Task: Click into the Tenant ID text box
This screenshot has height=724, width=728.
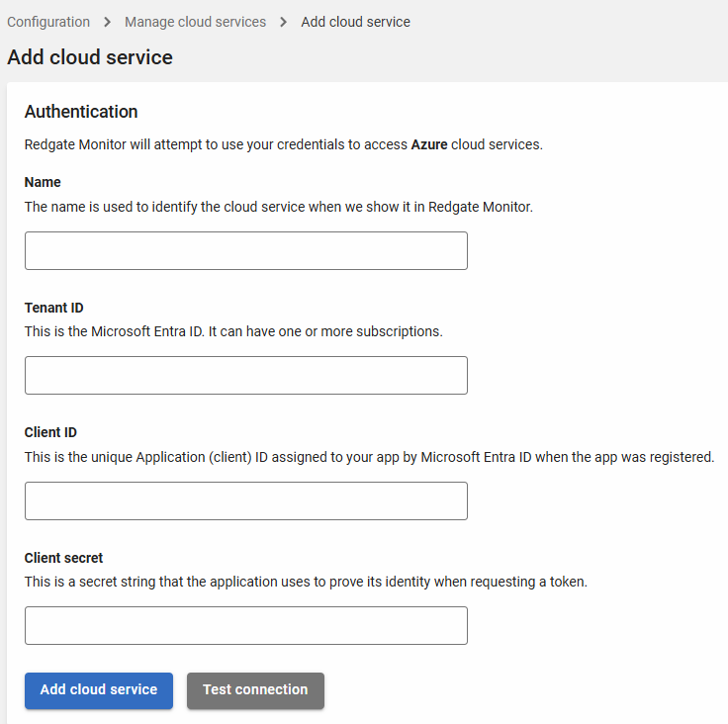Action: 245,376
